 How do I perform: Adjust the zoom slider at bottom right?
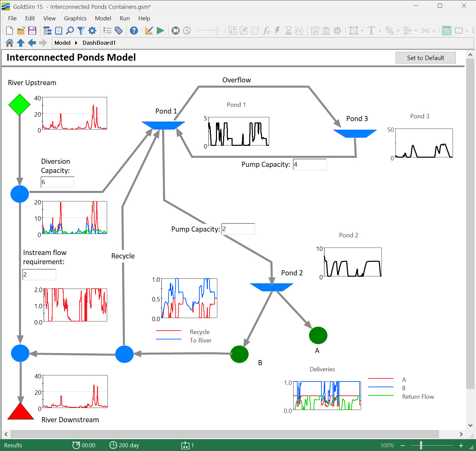[x=421, y=445]
